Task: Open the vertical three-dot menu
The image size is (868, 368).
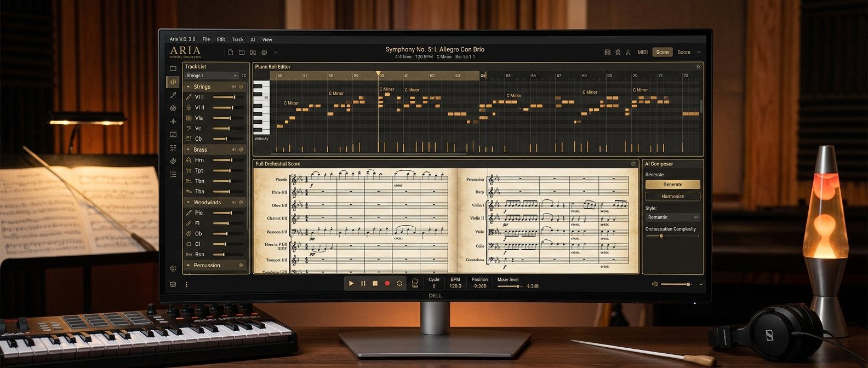Action: (186, 284)
